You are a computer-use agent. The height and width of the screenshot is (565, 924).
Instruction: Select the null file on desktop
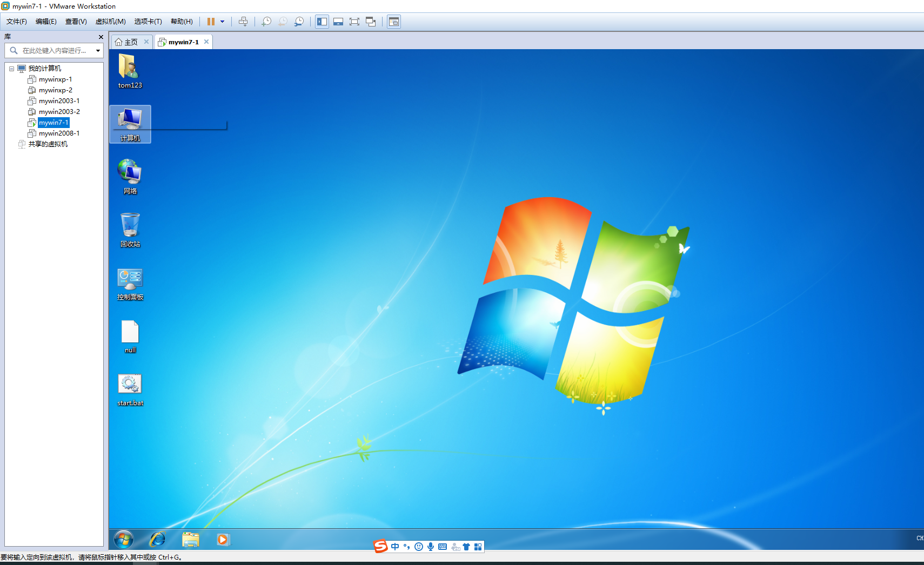coord(130,336)
